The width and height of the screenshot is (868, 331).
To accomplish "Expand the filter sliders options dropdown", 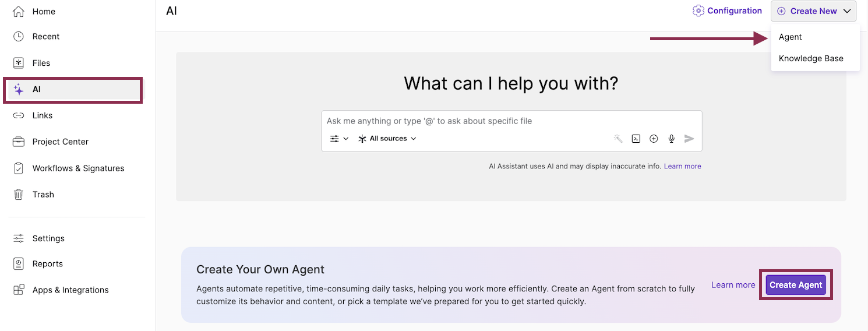I will pos(339,139).
